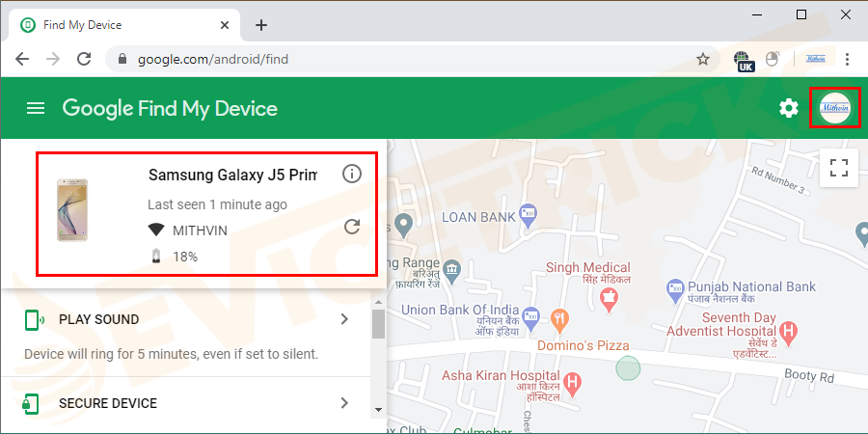
Task: Close the Find My Device tab
Action: pos(224,25)
